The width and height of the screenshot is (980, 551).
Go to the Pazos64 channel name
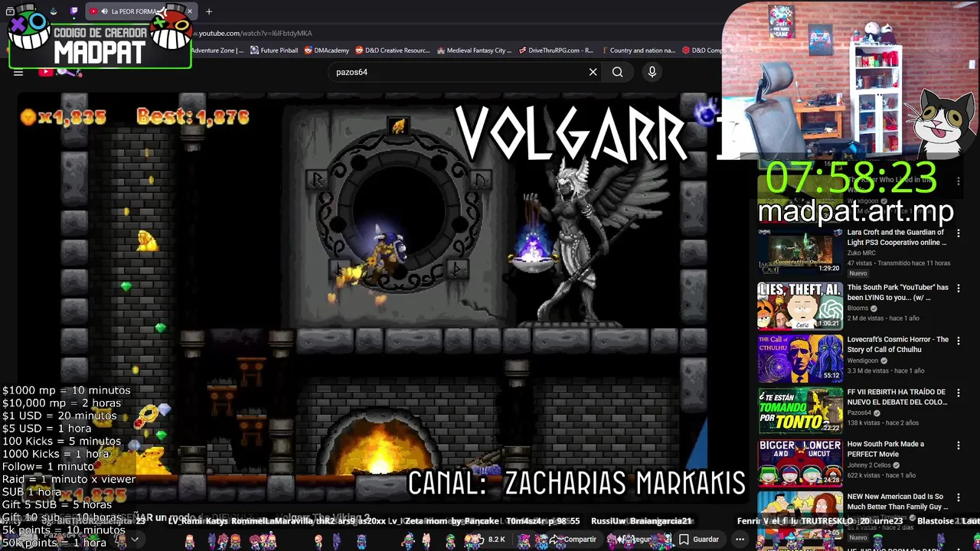pyautogui.click(x=859, y=412)
